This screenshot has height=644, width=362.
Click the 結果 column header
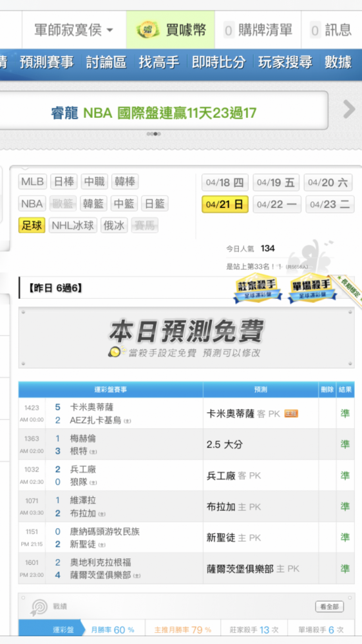tap(345, 390)
